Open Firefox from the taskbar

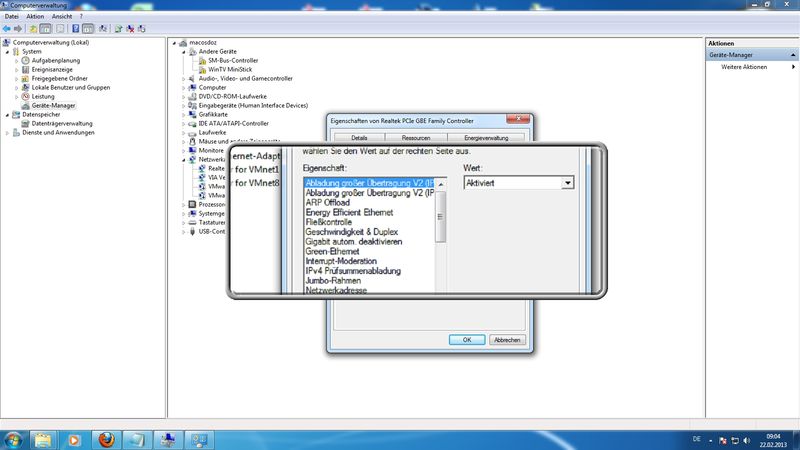pyautogui.click(x=106, y=440)
